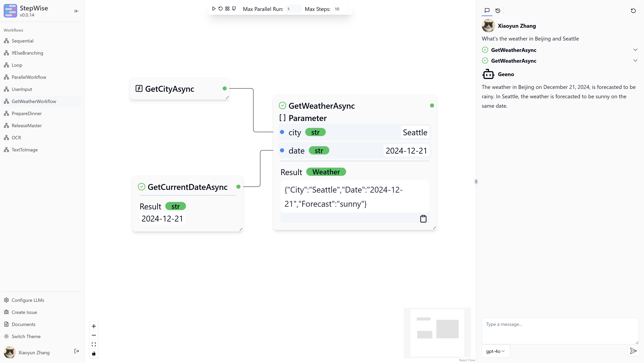Open Configure LLMs
Screen dimensions: 644x363
coord(28,300)
